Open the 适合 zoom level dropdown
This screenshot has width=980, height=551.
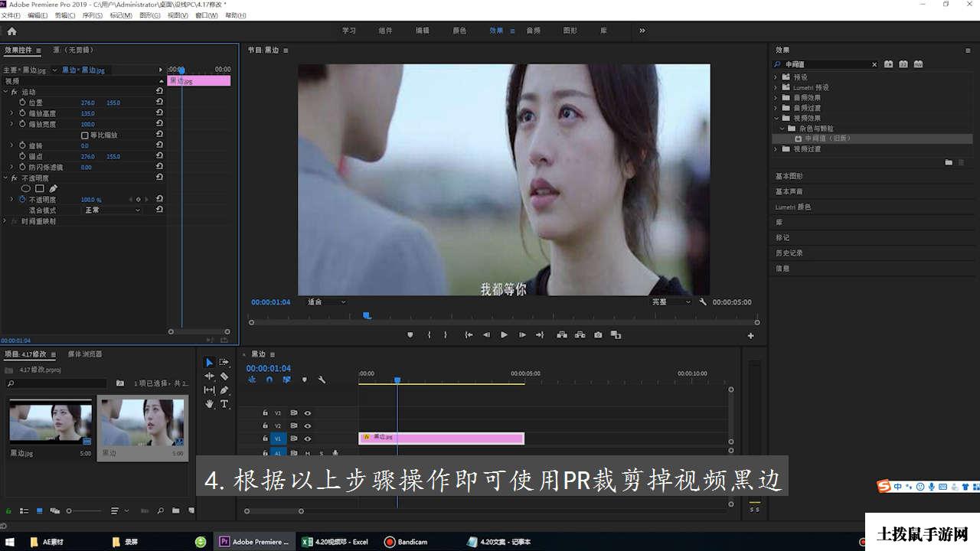pos(327,302)
